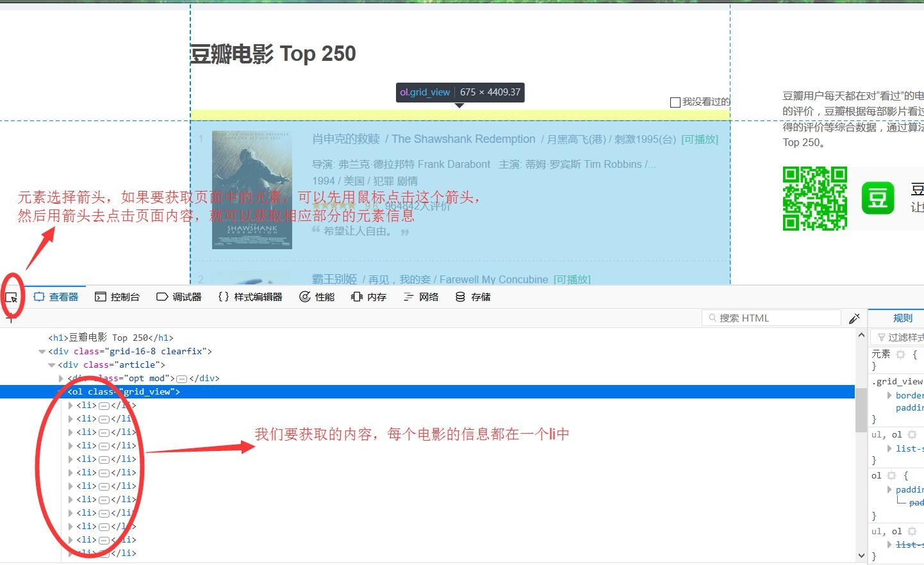Click the Shawshank Redemption poster thumbnail

[252, 190]
